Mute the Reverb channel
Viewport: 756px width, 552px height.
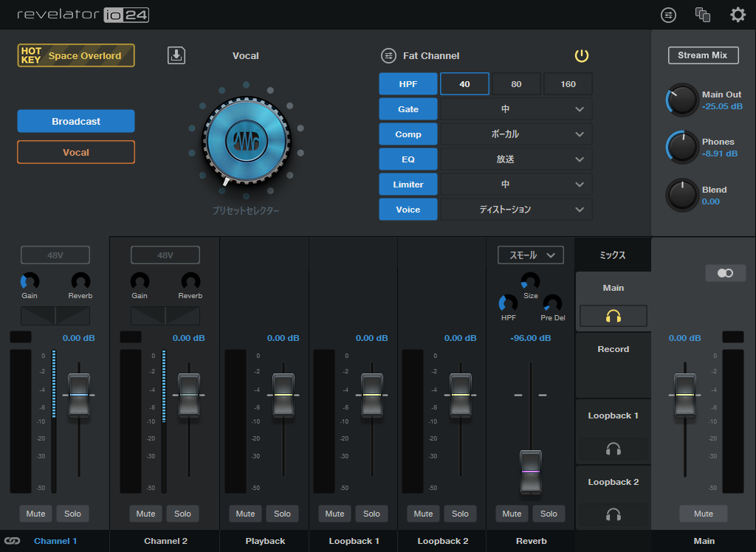pyautogui.click(x=512, y=514)
